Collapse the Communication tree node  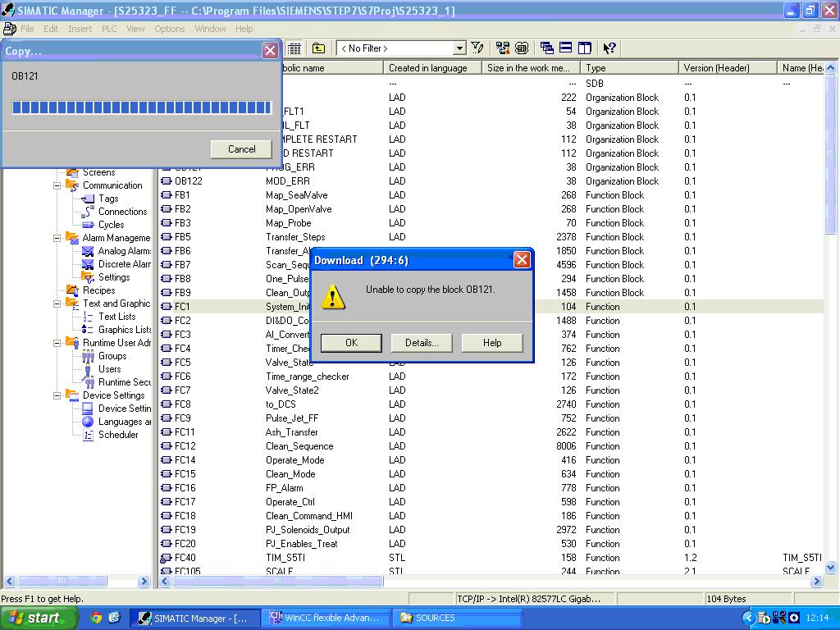tap(57, 185)
